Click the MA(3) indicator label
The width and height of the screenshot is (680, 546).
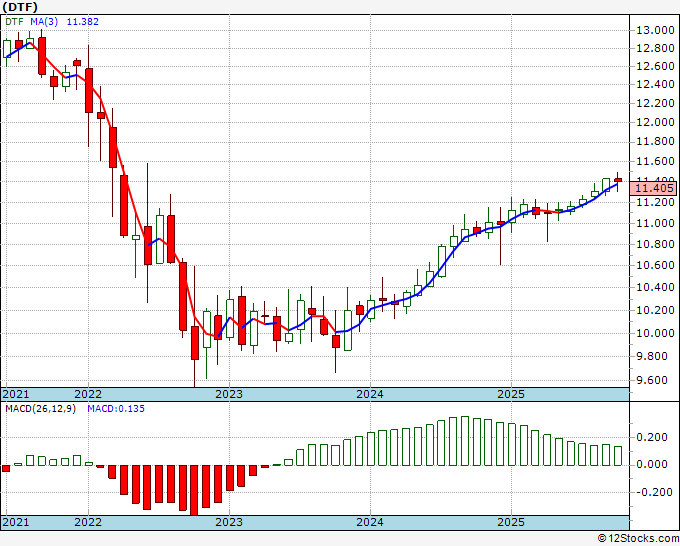pos(44,22)
